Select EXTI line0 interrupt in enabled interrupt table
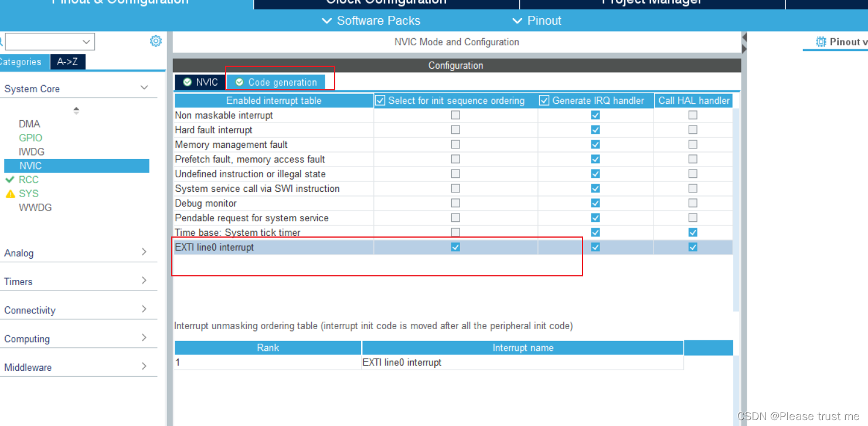This screenshot has height=426, width=868. pos(215,247)
